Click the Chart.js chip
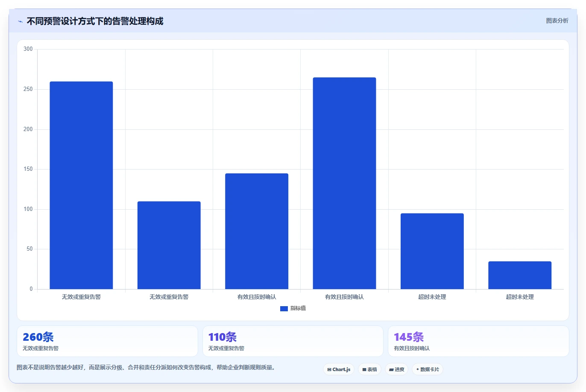Viewport: 586px width, 392px height. [x=339, y=369]
